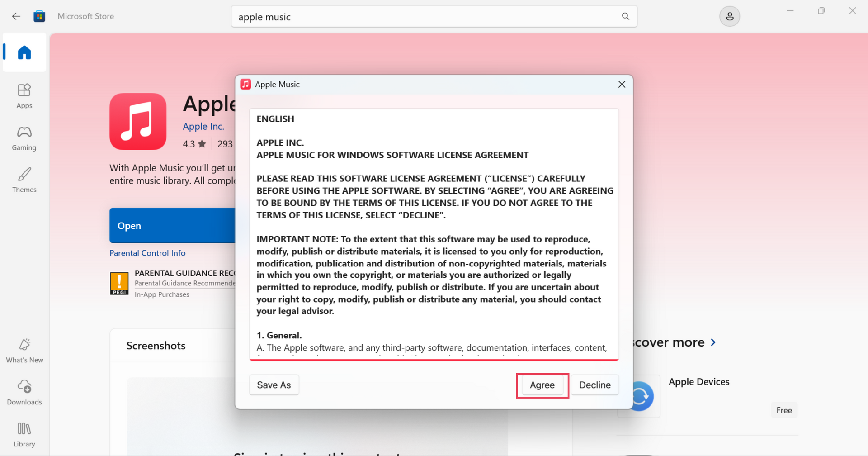Go back with the back arrow

point(16,16)
